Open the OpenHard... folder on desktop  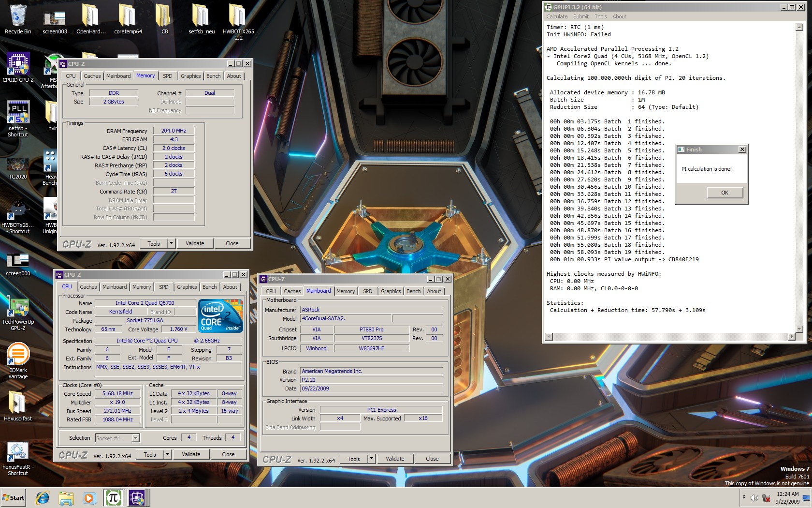point(91,19)
